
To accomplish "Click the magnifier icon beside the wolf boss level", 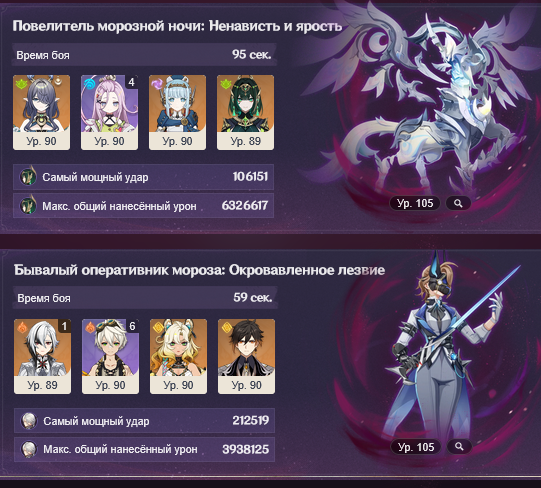I will point(458,204).
